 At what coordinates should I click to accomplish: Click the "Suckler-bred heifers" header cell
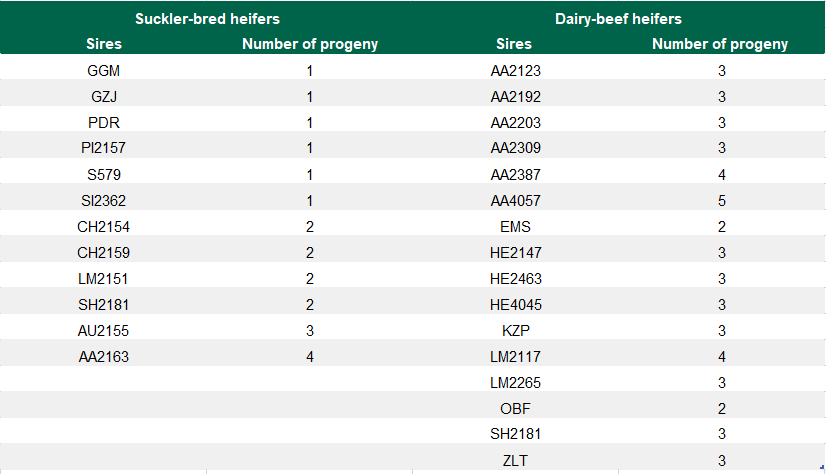point(207,18)
